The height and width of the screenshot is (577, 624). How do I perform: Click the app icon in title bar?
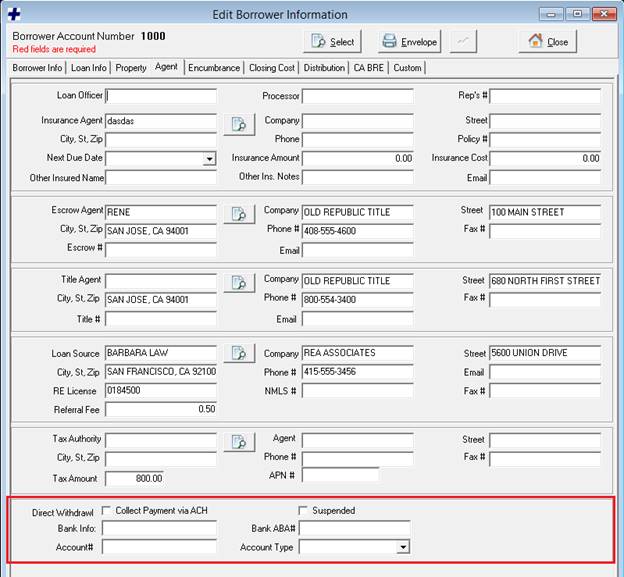tap(15, 14)
